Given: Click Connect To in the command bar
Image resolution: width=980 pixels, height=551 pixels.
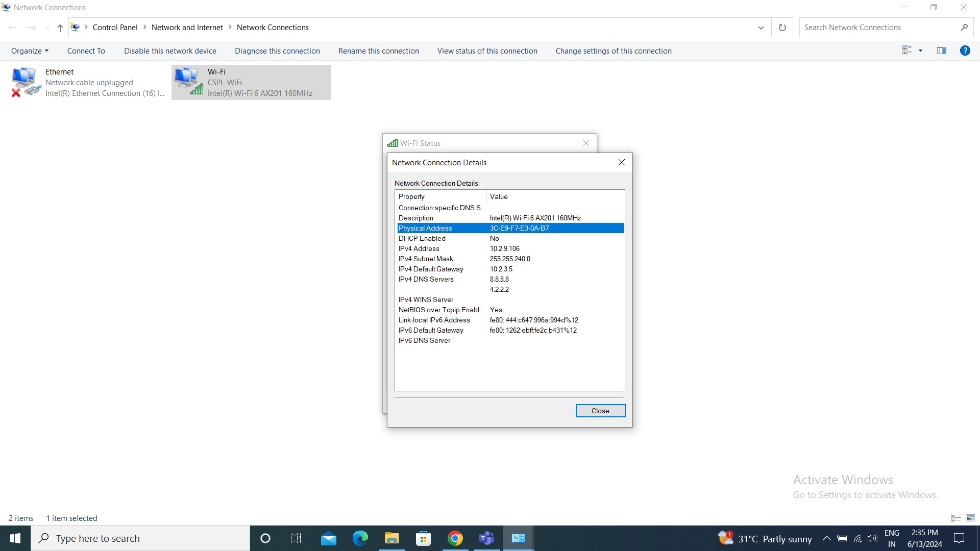Looking at the screenshot, I should point(86,51).
